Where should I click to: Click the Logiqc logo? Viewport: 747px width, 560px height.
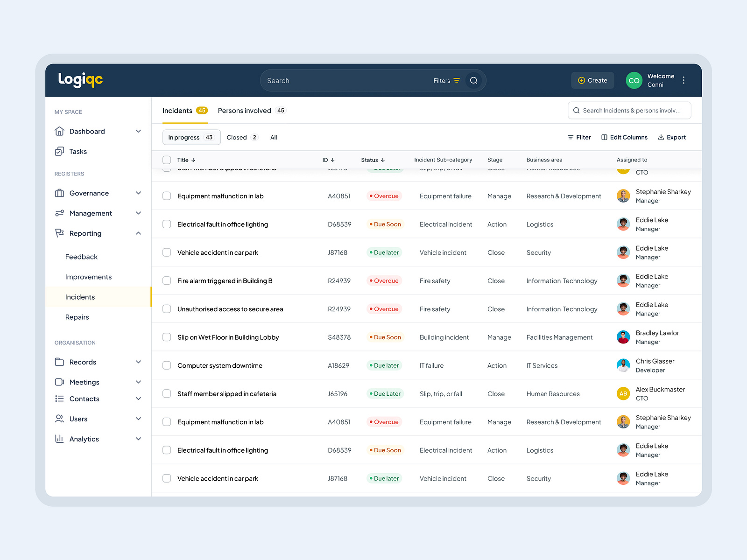tap(80, 80)
